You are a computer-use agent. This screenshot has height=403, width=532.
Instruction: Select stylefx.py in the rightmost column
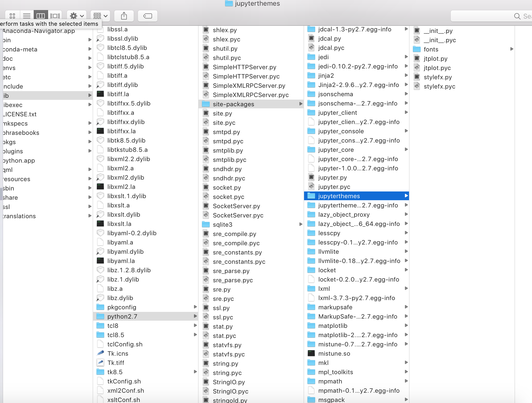pyautogui.click(x=437, y=77)
